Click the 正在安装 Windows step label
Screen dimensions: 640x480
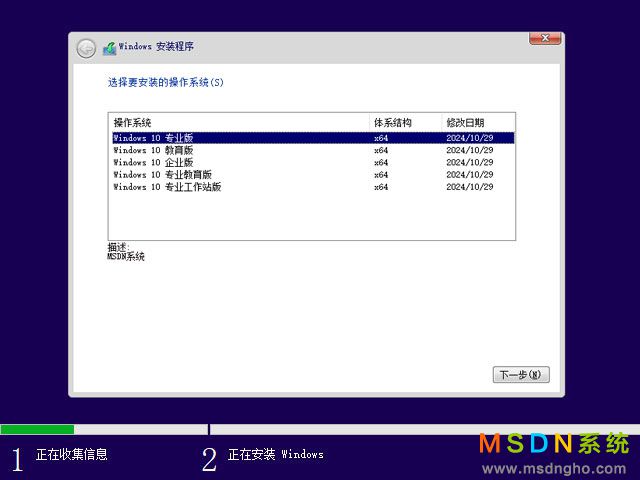[276, 454]
